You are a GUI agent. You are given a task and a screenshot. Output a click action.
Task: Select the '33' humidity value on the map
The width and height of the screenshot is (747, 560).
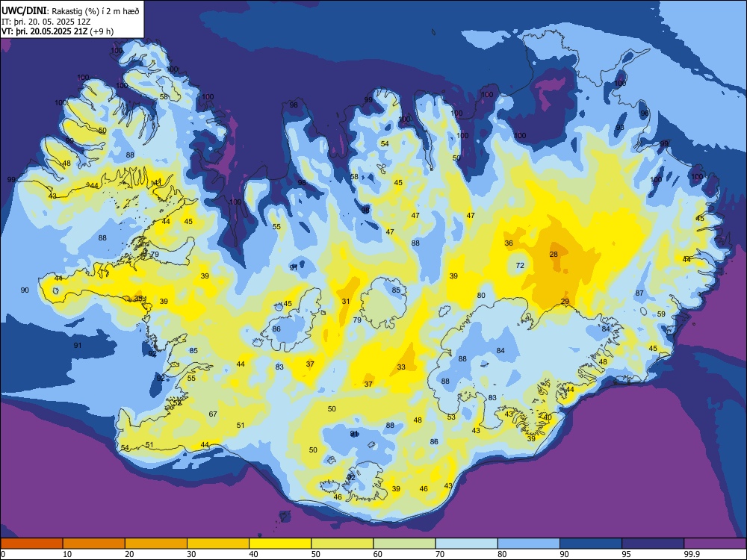pos(401,367)
